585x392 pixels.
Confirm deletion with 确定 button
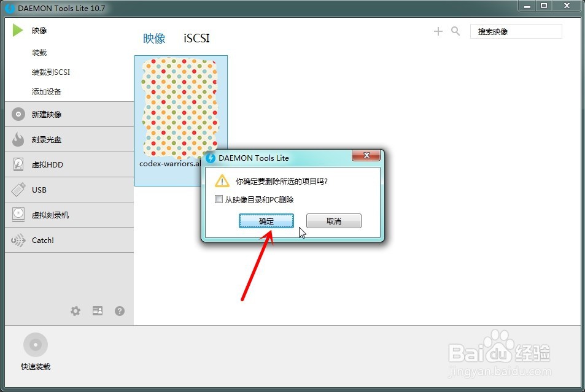click(x=266, y=221)
